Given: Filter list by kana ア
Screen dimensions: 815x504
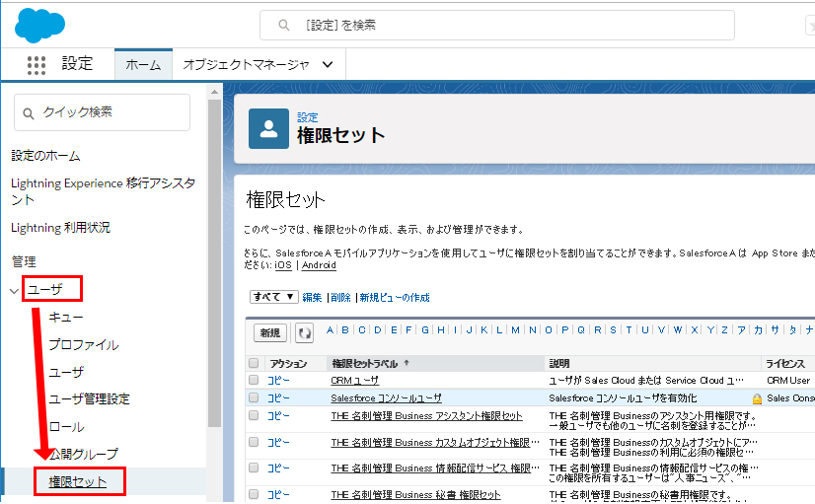Looking at the screenshot, I should (741, 330).
